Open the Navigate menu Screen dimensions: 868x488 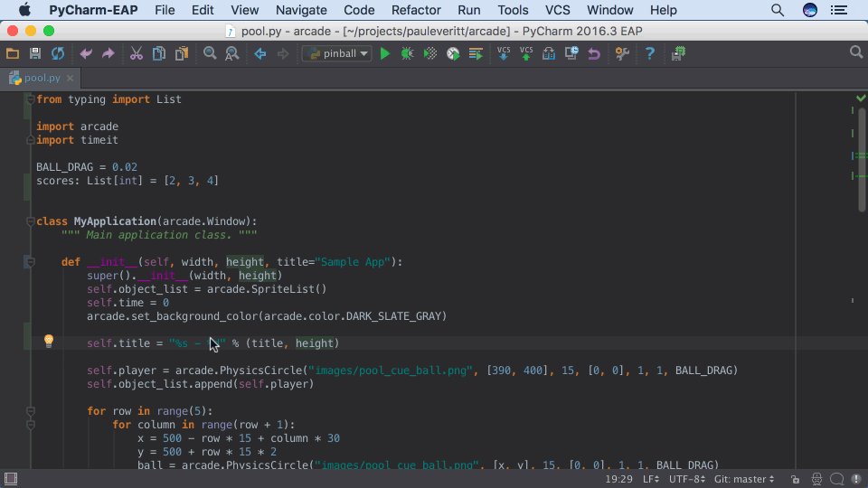tap(301, 10)
